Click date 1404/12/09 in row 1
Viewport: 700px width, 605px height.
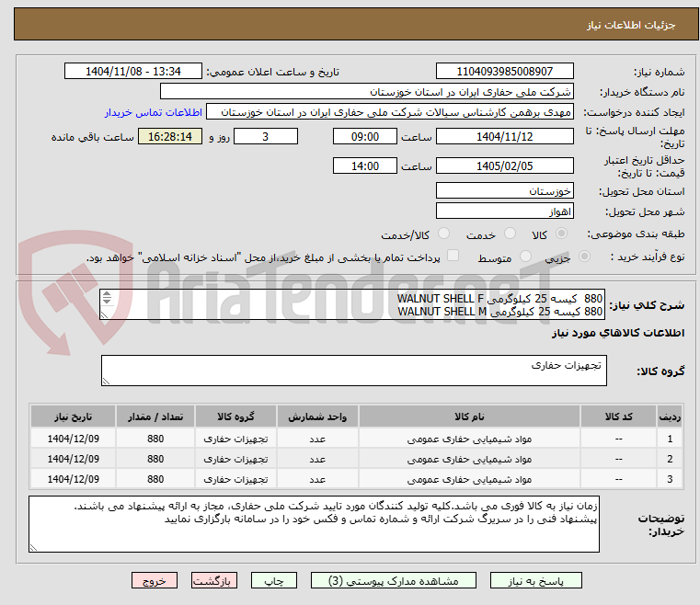pyautogui.click(x=74, y=439)
